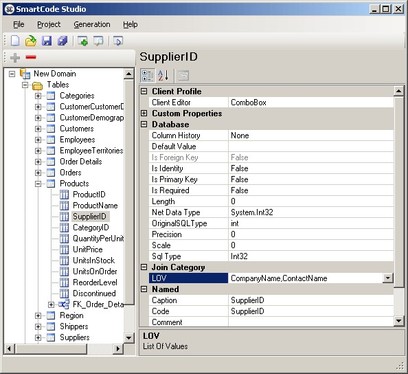
Task: Click the Default Value field
Action: (x=311, y=146)
